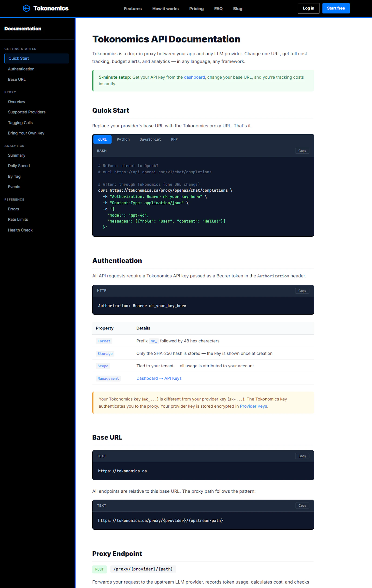Open the Errors reference link

click(x=13, y=209)
